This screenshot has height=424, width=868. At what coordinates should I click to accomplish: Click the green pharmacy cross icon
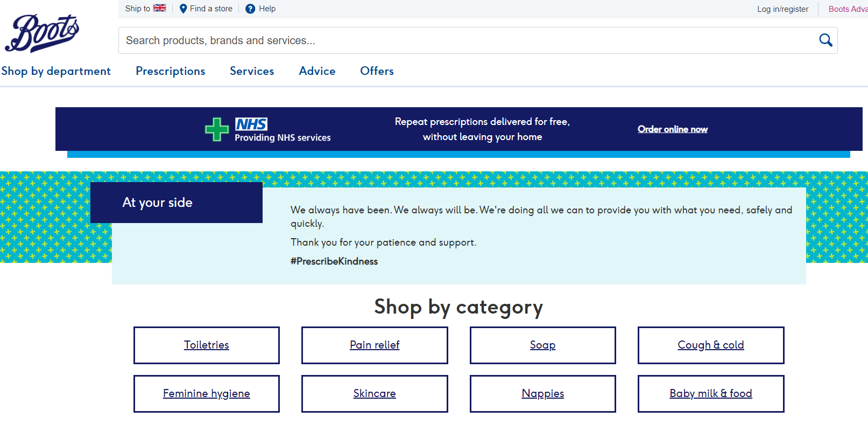click(x=217, y=129)
